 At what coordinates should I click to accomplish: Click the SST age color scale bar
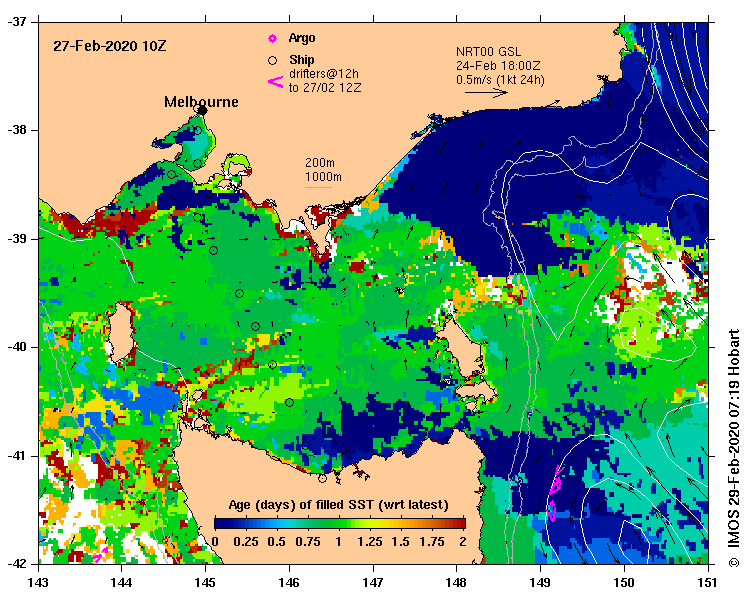tap(340, 523)
